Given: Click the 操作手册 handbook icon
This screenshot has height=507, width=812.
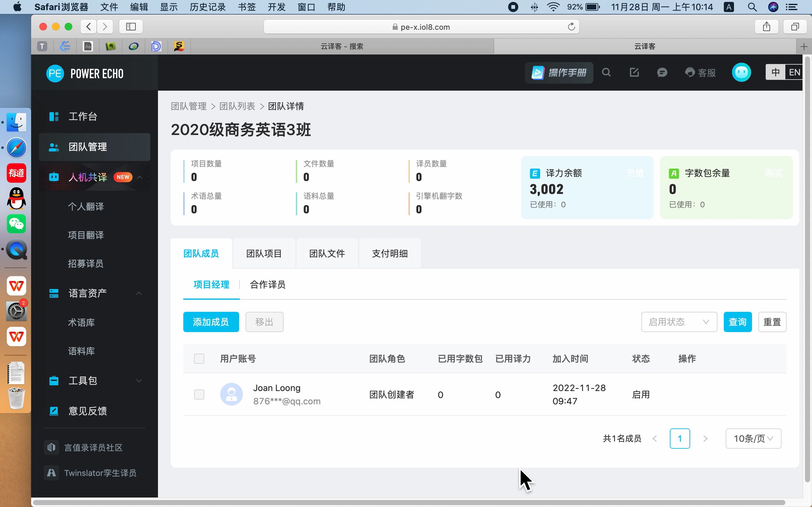Looking at the screenshot, I should point(560,72).
